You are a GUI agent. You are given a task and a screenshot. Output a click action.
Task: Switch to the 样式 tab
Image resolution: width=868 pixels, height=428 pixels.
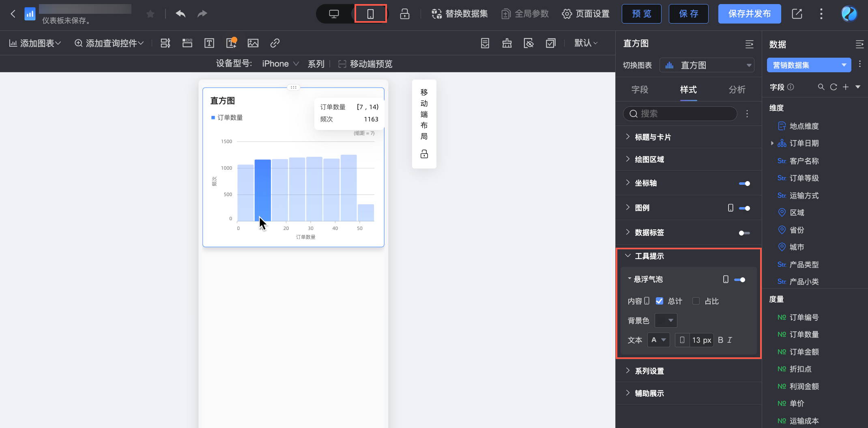(x=688, y=90)
